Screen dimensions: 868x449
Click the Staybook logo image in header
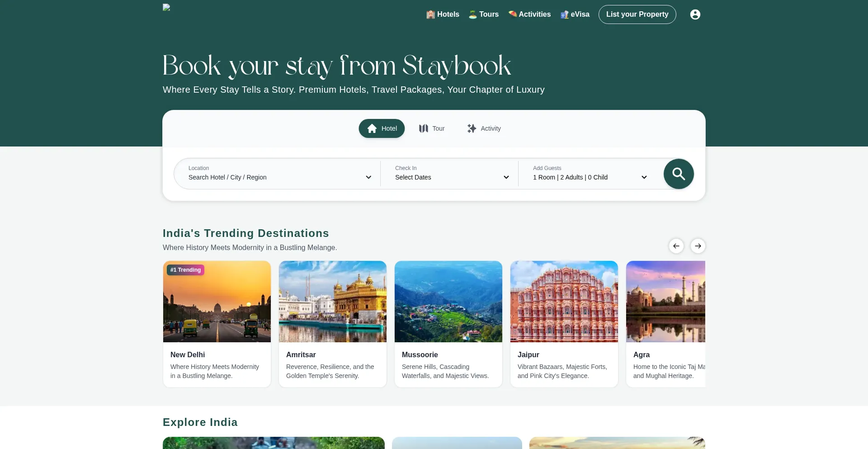(166, 7)
